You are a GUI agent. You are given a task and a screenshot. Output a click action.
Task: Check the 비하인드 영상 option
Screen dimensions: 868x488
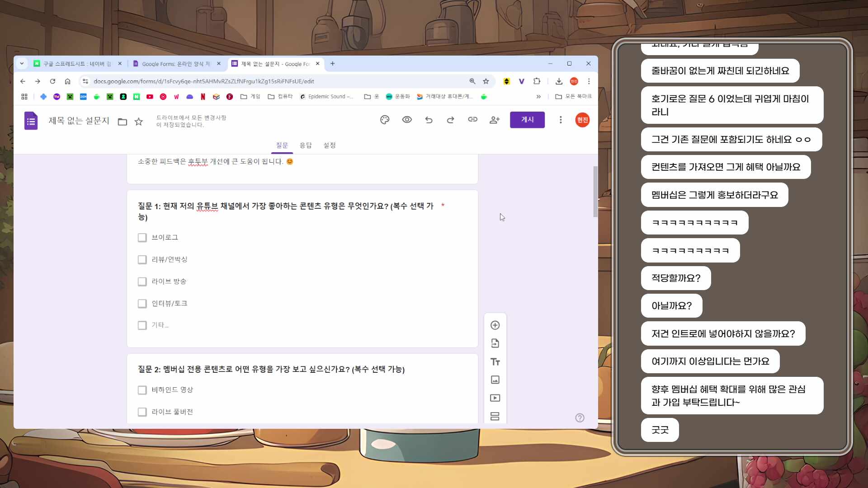click(x=142, y=390)
